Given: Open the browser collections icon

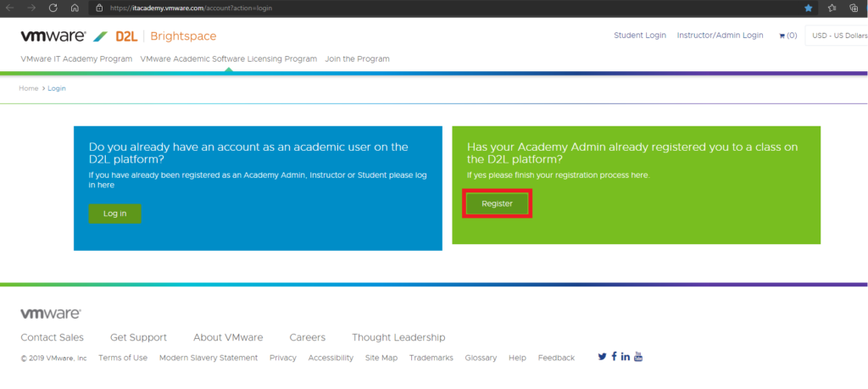Looking at the screenshot, I should click(x=854, y=8).
